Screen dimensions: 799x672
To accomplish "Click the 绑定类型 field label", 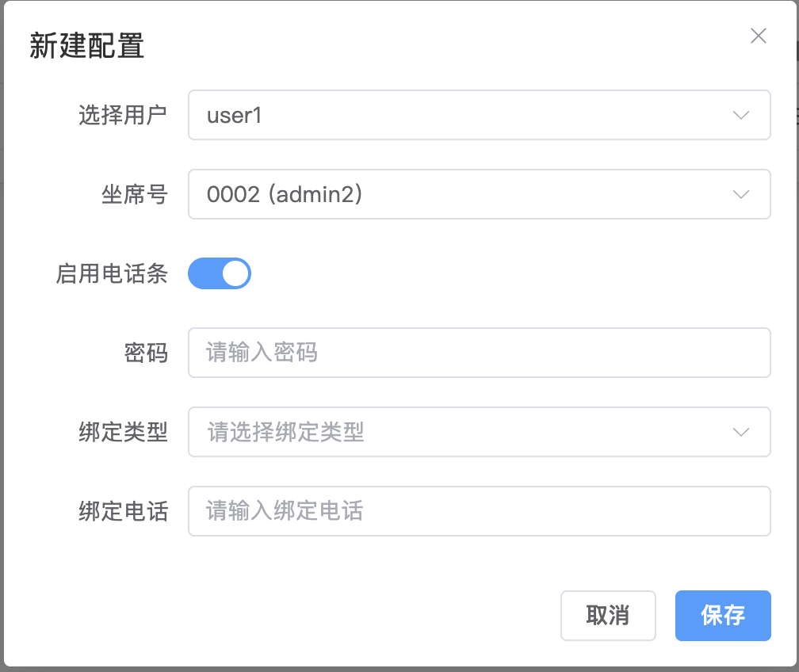I will [123, 433].
